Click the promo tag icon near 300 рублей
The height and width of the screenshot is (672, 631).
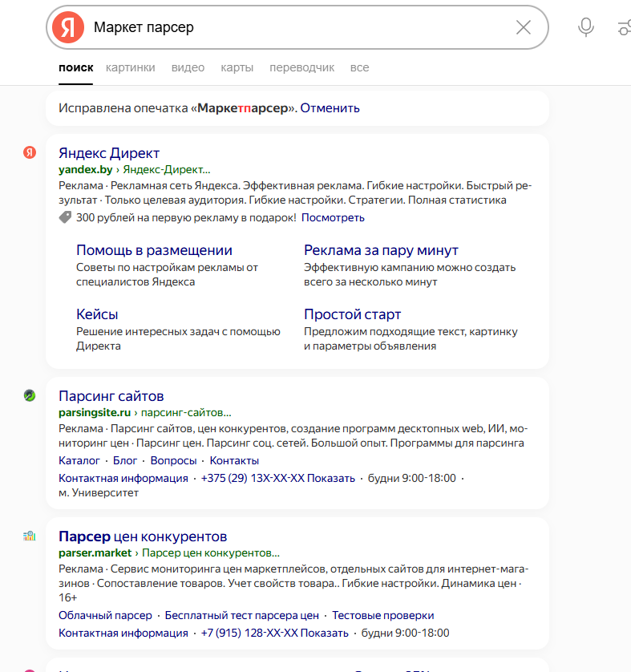tap(65, 217)
